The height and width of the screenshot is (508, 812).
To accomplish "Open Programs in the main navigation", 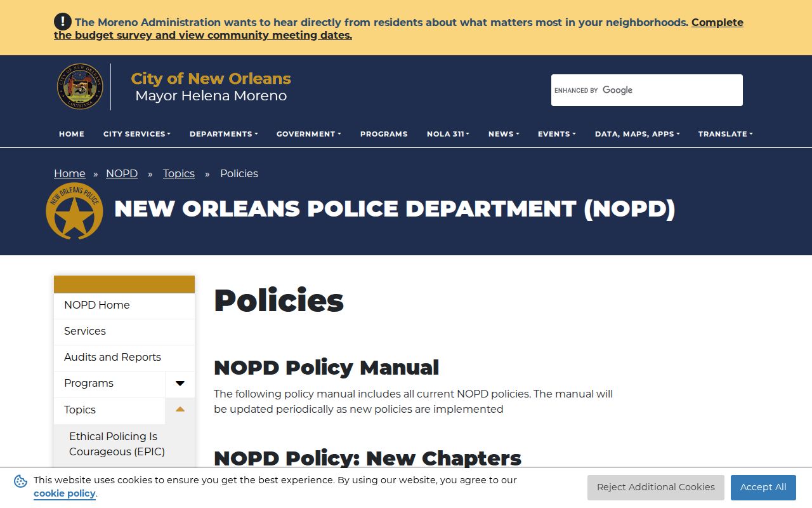I will (384, 134).
